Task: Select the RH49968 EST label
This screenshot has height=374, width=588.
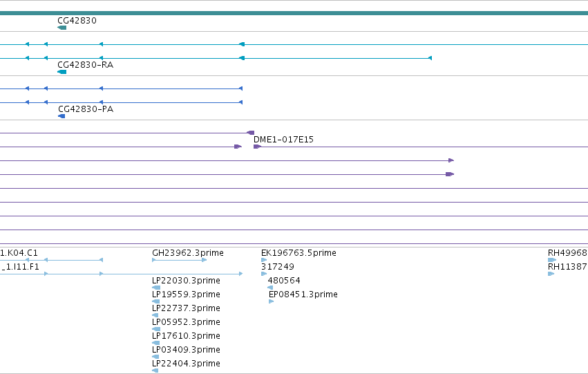Action: [568, 253]
